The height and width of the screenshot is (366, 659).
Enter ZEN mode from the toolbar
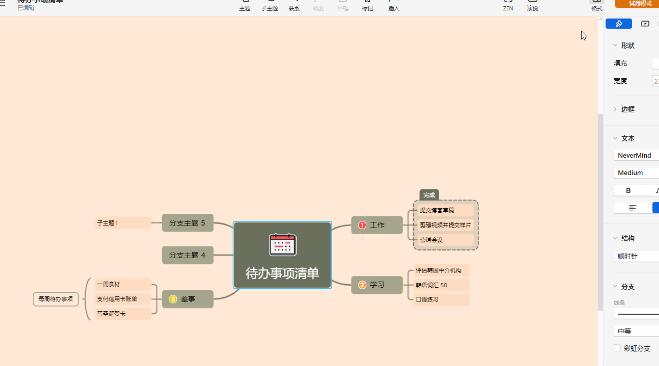click(508, 5)
